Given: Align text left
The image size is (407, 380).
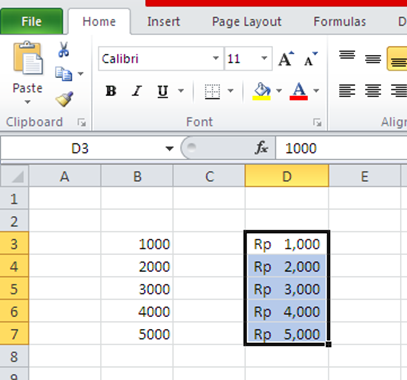Looking at the screenshot, I should click(x=347, y=90).
